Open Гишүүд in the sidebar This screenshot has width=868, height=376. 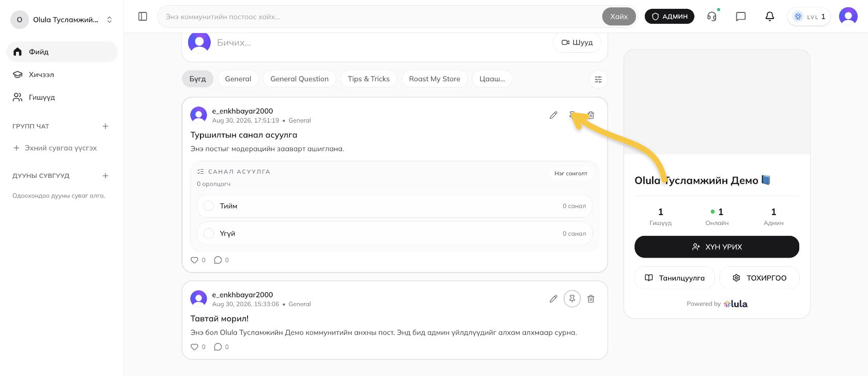click(x=62, y=97)
